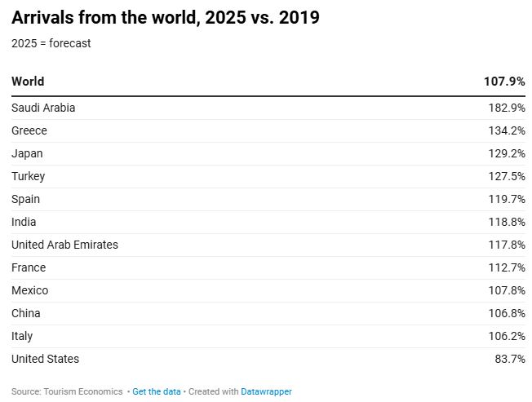The width and height of the screenshot is (532, 402).
Task: Click the Greece row label
Action: [29, 130]
